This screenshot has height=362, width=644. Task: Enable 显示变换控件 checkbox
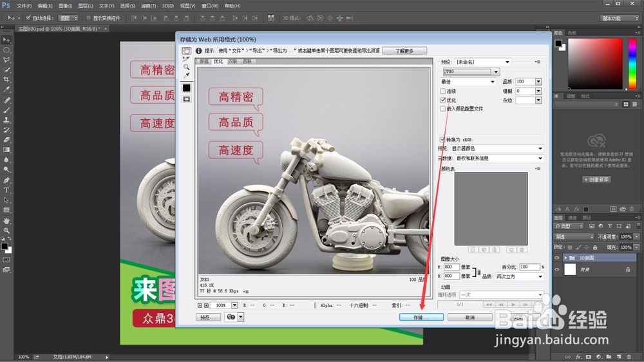point(88,18)
